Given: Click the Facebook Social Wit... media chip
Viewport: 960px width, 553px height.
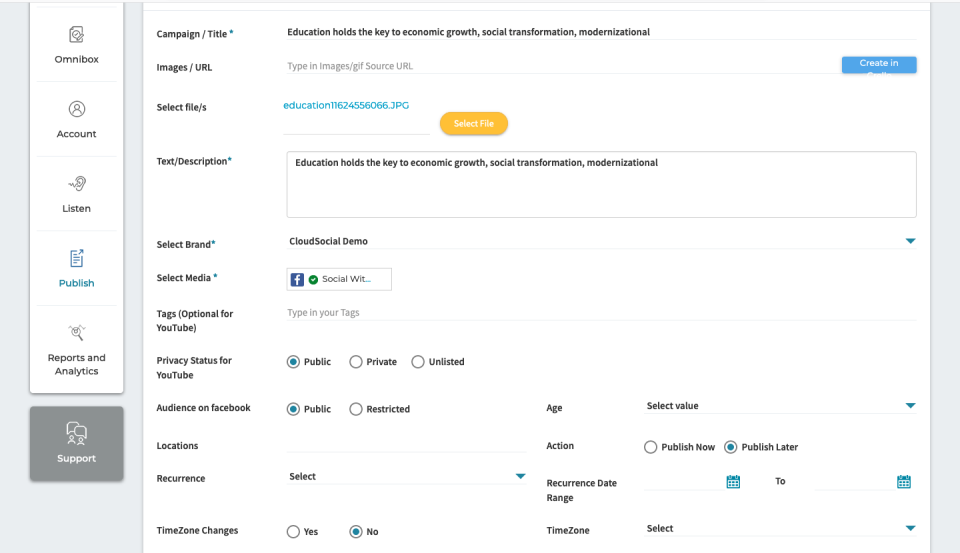Looking at the screenshot, I should click(339, 279).
